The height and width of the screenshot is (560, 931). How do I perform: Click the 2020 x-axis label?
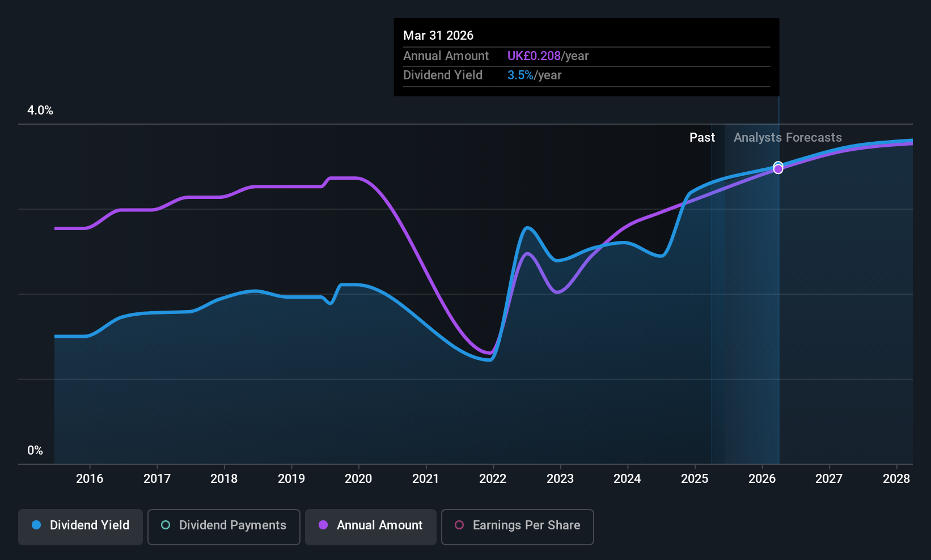(358, 479)
